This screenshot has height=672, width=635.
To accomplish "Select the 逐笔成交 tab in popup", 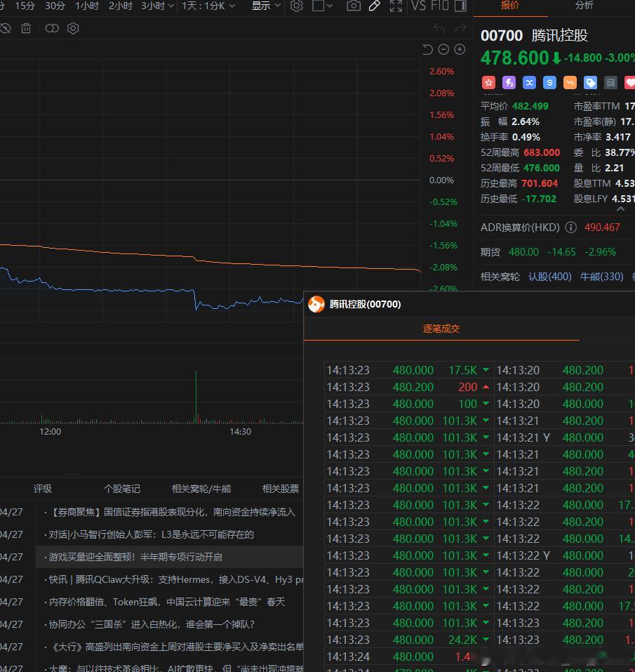I will coord(441,329).
